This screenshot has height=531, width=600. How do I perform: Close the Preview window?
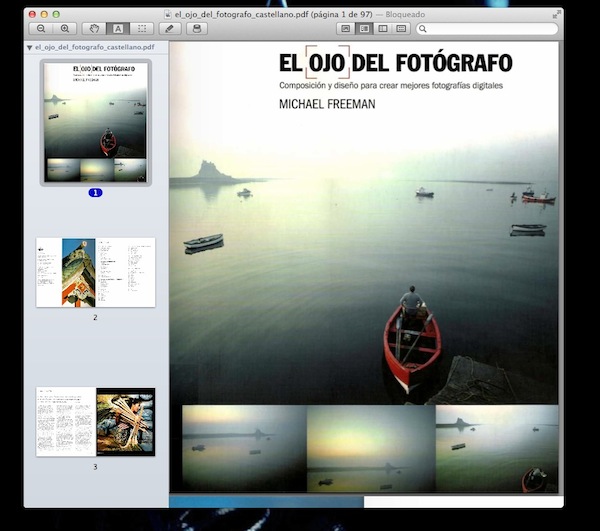click(x=32, y=15)
